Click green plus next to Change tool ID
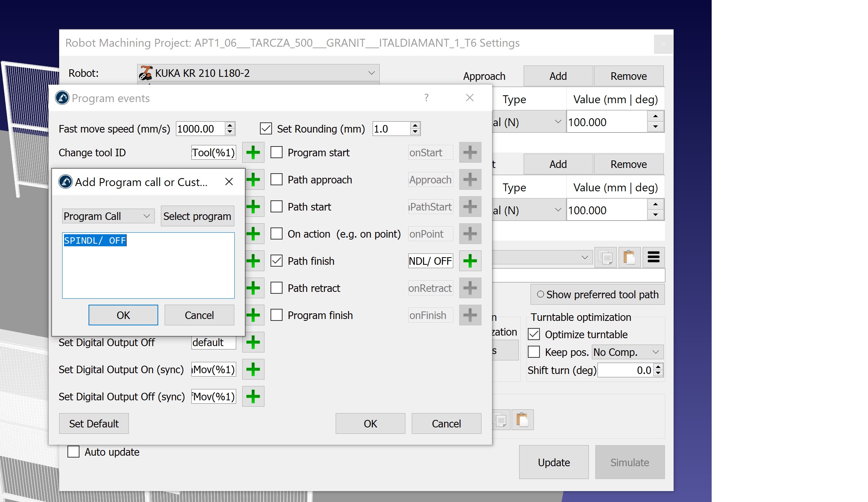The width and height of the screenshot is (868, 502). tap(253, 153)
